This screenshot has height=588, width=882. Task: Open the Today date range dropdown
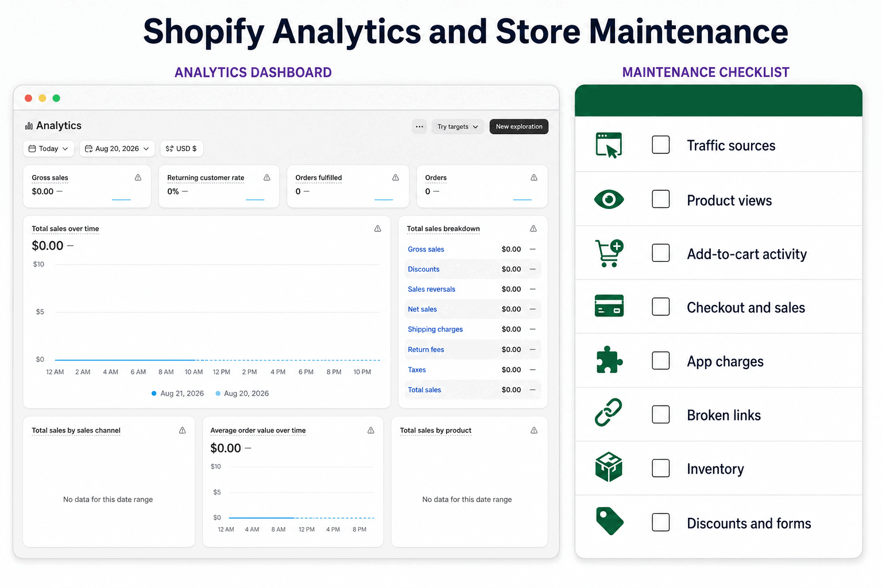49,149
